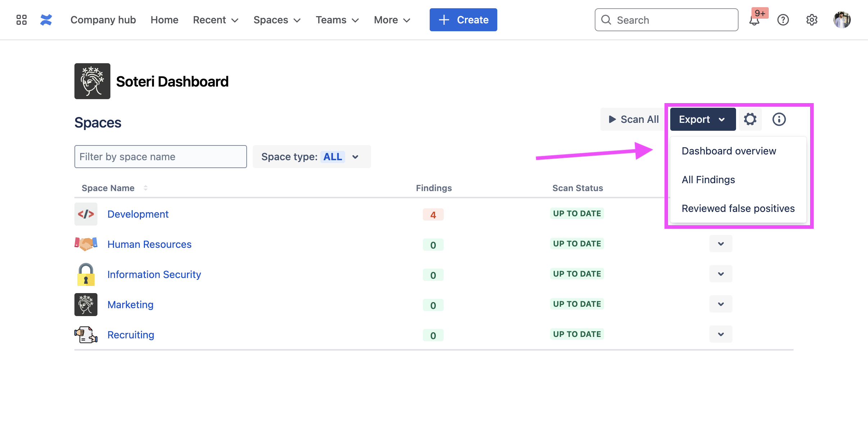Click the Soteri info icon

779,119
